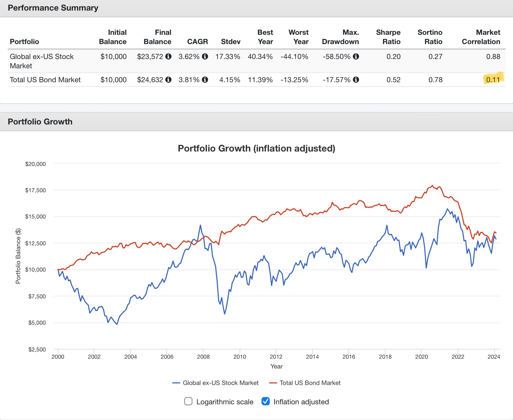The height and width of the screenshot is (420, 513).
Task: Click the Sharpe Ratio column header
Action: pos(388,37)
